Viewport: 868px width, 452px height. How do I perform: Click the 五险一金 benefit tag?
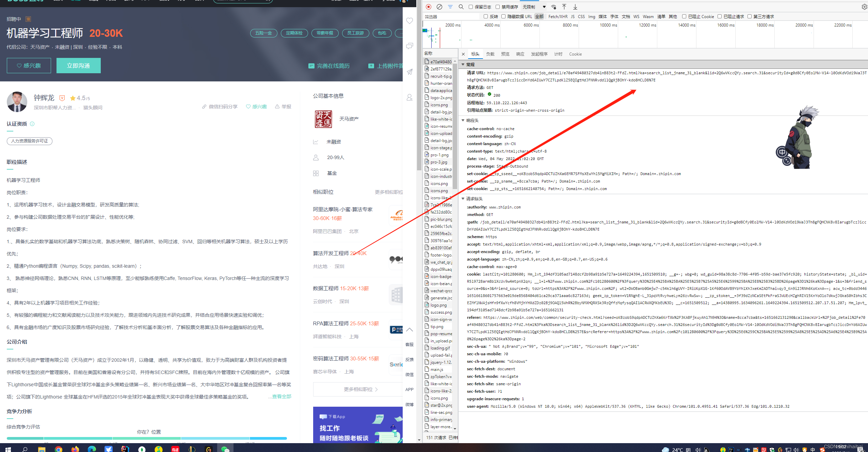point(263,33)
